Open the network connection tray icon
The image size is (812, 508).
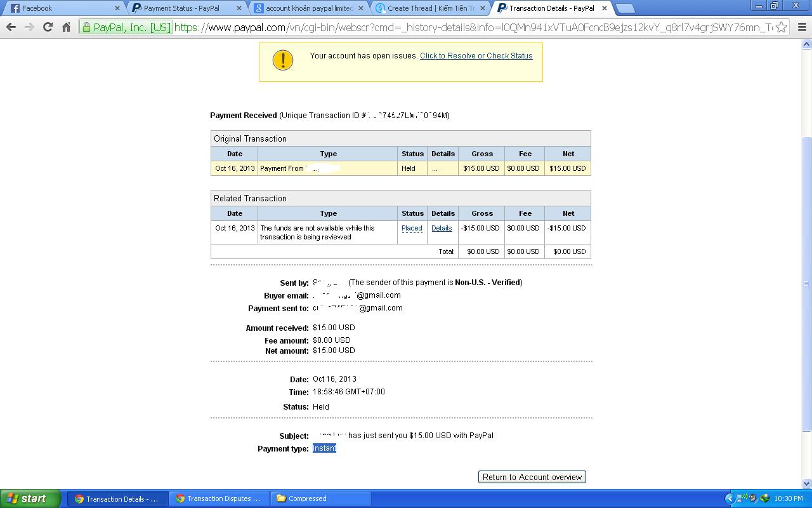(742, 498)
